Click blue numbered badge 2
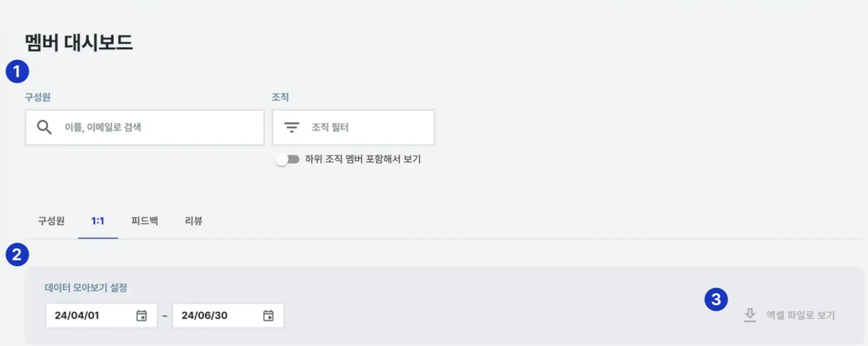This screenshot has height=346, width=868. point(17,255)
